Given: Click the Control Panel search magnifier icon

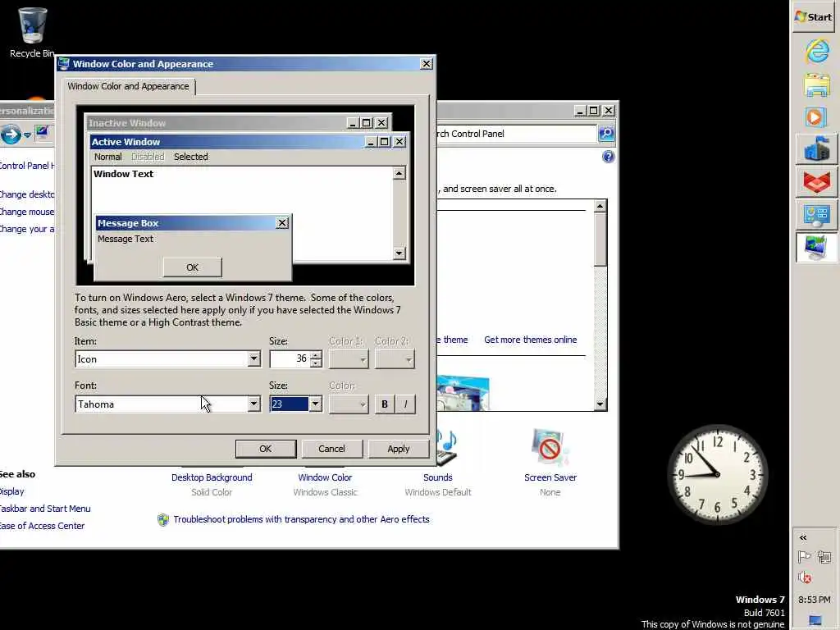Looking at the screenshot, I should pos(606,134).
